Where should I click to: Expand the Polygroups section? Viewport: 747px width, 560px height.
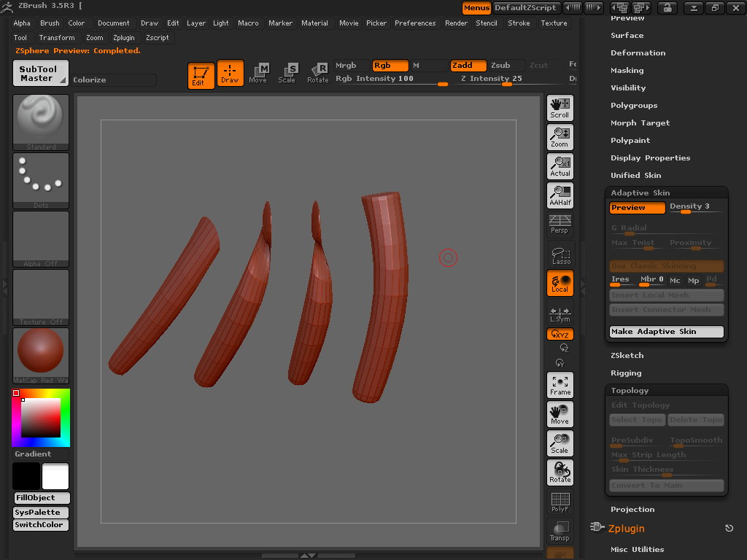click(633, 106)
